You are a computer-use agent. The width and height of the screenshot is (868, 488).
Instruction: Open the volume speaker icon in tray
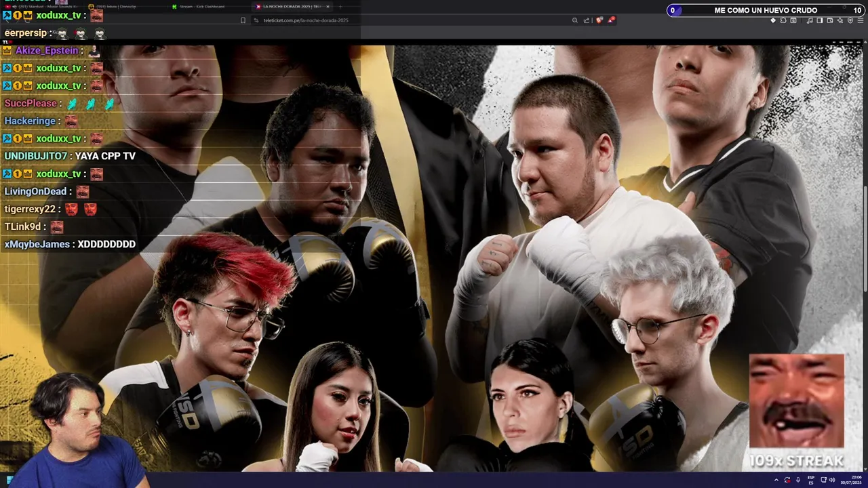(832, 480)
